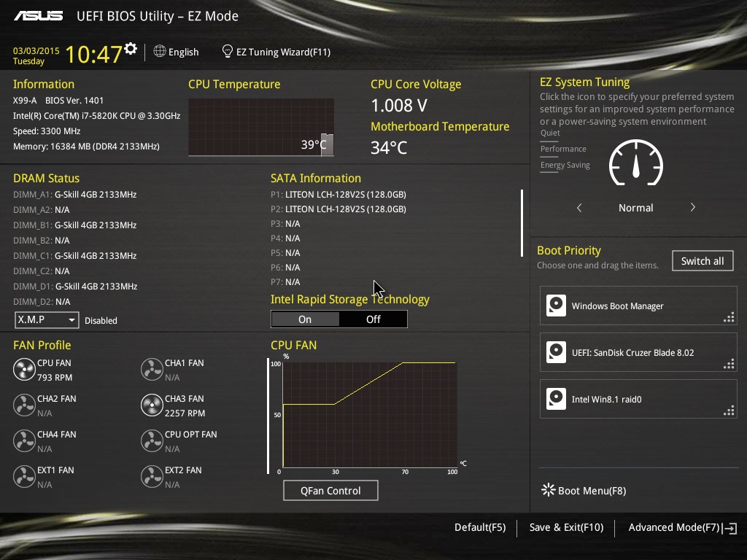Click the 34°C motherboard temperature value
This screenshot has height=560, width=747.
pos(389,147)
